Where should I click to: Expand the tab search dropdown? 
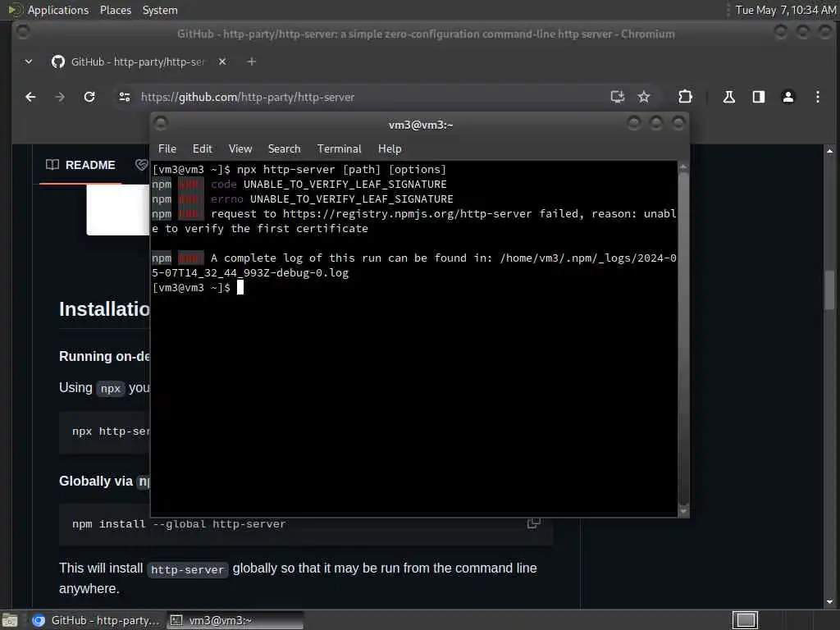29,62
